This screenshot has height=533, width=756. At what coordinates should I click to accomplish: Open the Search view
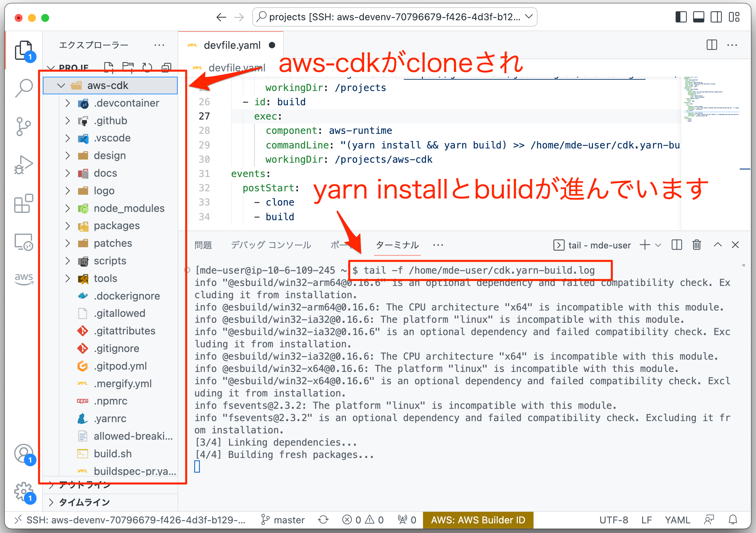coord(24,87)
